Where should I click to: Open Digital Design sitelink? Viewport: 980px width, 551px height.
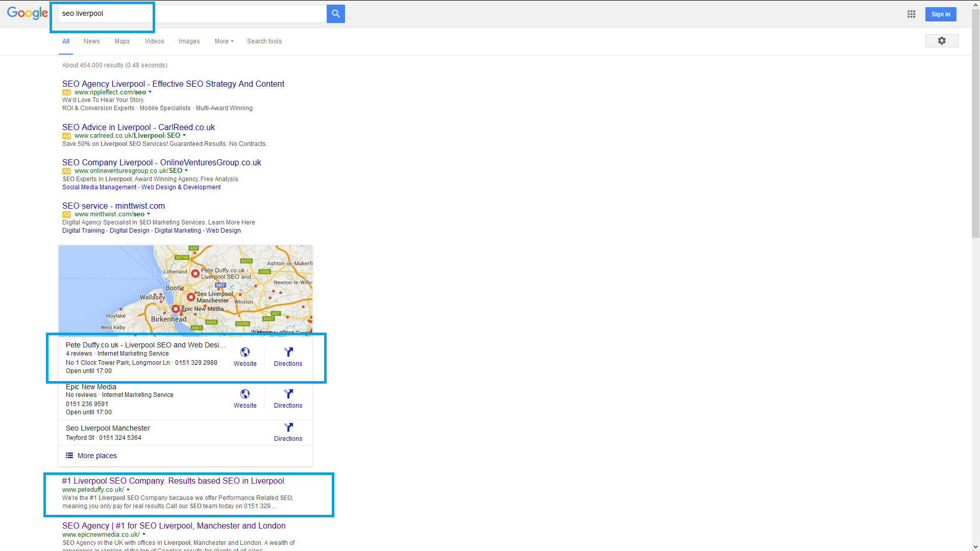130,231
